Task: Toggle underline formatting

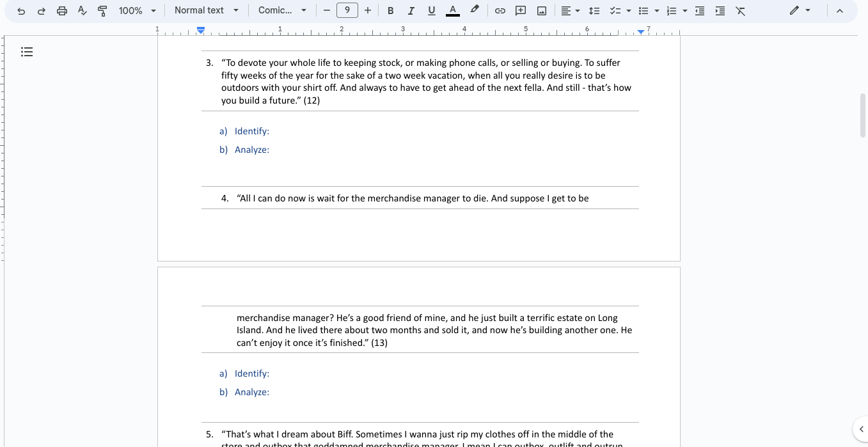Action: coord(431,10)
